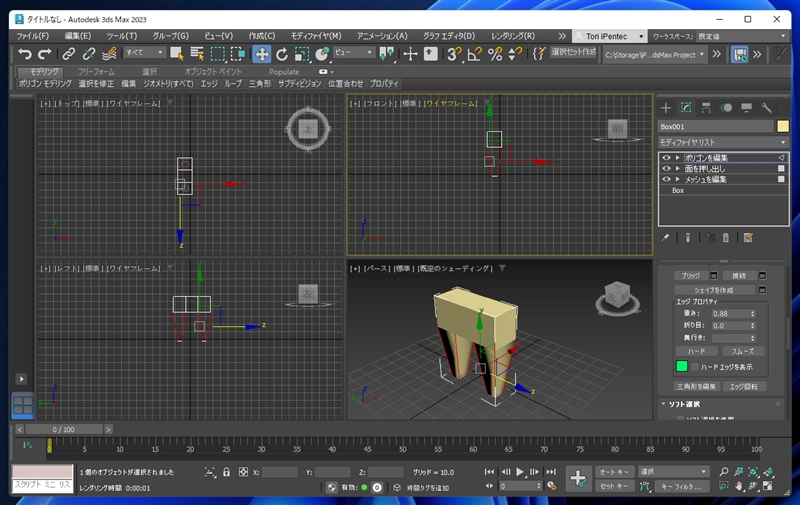
Task: Toggle visibility of メッシュを編集 modifier
Action: tap(666, 179)
